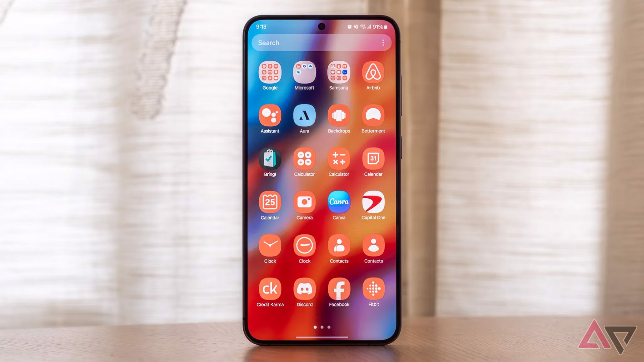Navigate to second app drawer page

[x=322, y=327]
